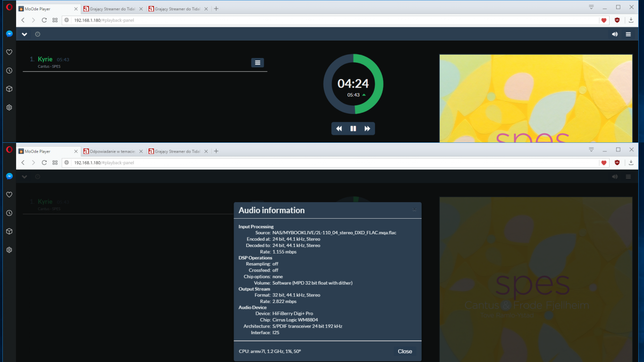Open uBlock shield icon in top window
The height and width of the screenshot is (362, 644).
click(617, 20)
